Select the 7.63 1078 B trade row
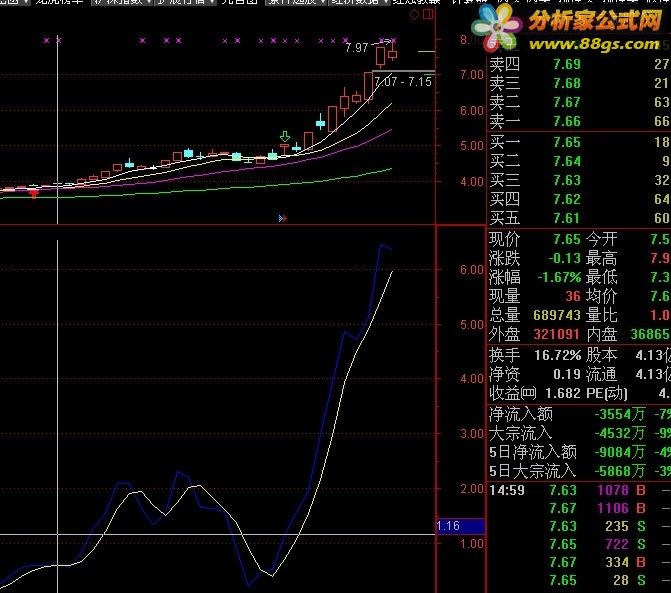Viewport: 671px width, 593px height. (580, 490)
